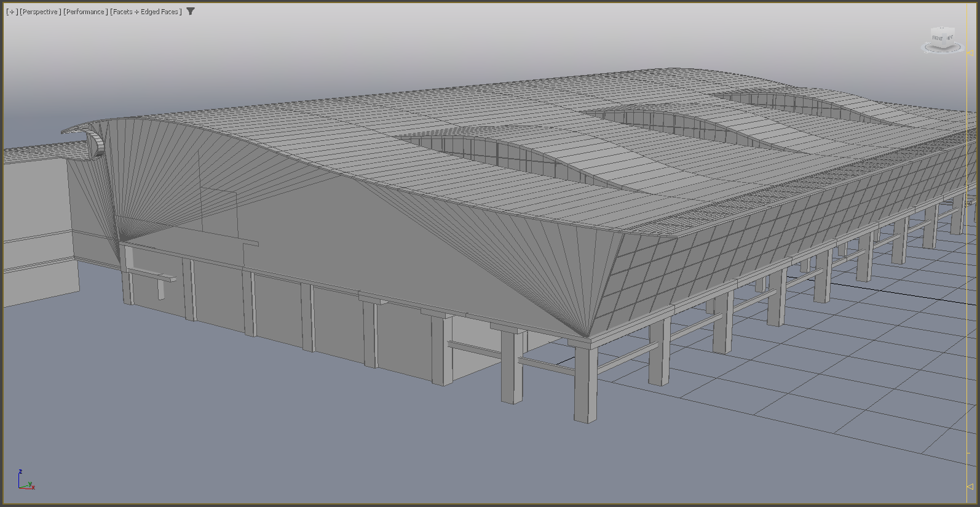Open the Performance per-view preset menu

click(x=85, y=12)
